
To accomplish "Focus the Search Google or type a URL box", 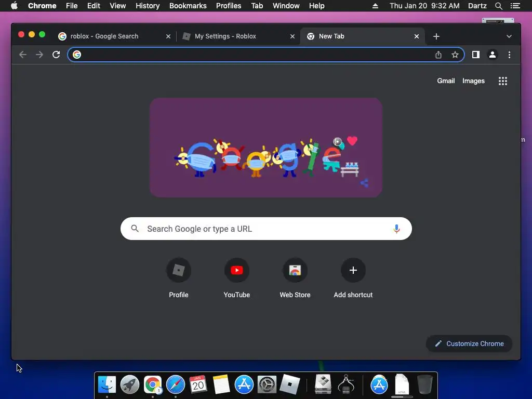I will click(266, 229).
